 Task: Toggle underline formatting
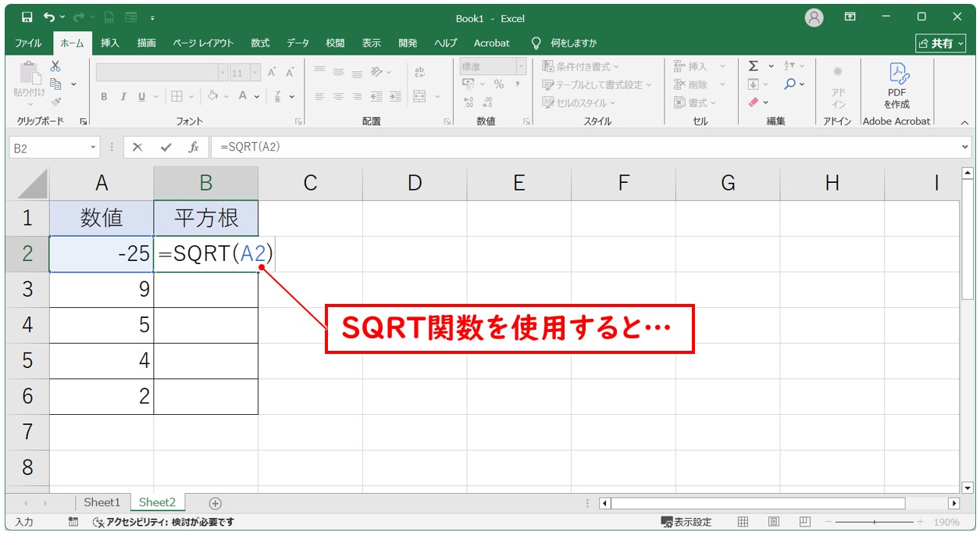tap(142, 96)
